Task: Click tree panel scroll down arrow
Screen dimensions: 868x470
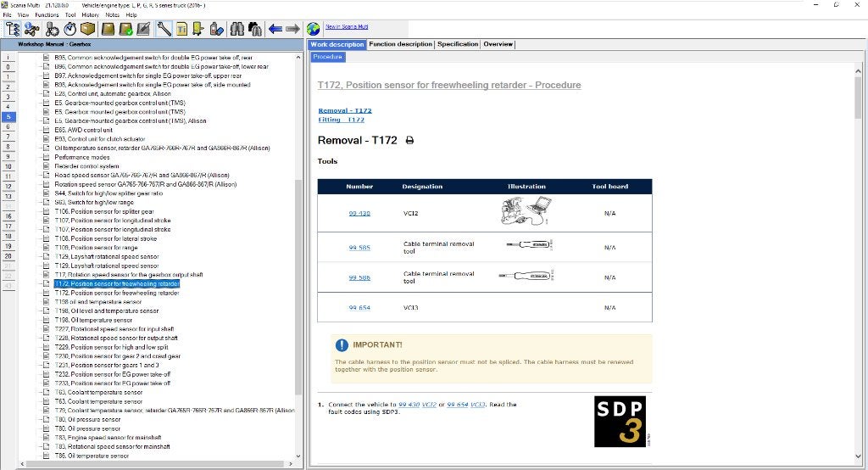Action: click(298, 456)
